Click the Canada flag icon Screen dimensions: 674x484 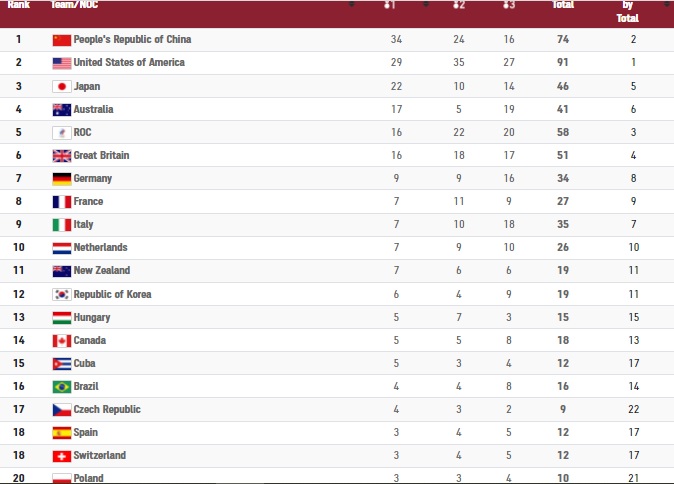coord(61,340)
